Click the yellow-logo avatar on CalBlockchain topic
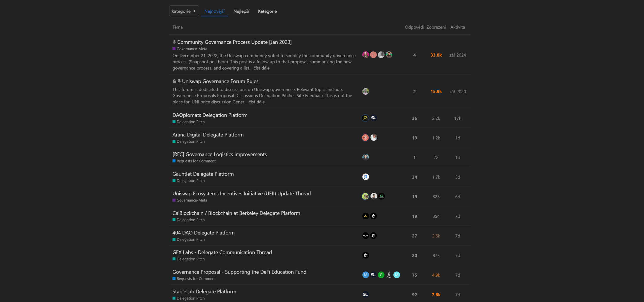This screenshot has width=644, height=302. (x=366, y=216)
